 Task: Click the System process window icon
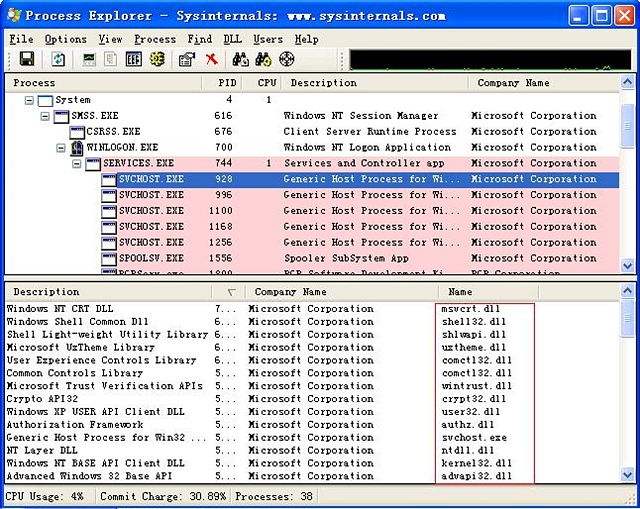[x=45, y=100]
